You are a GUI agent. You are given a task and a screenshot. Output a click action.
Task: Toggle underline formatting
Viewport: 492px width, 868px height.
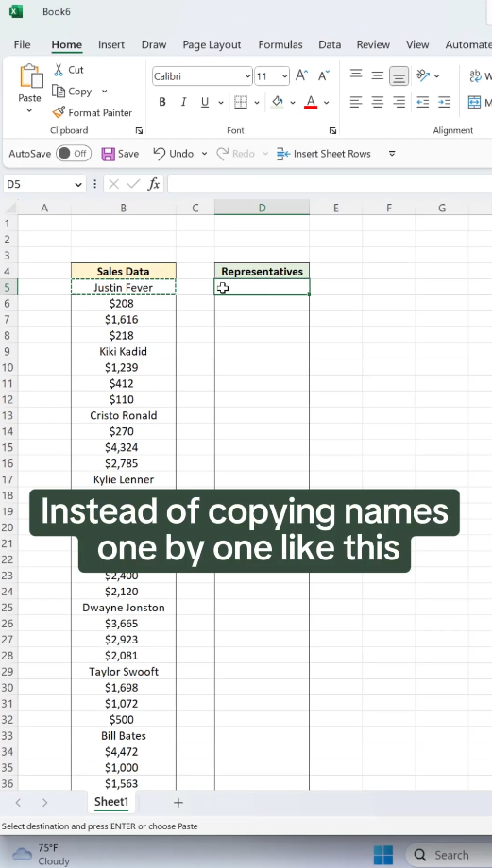[x=204, y=103]
